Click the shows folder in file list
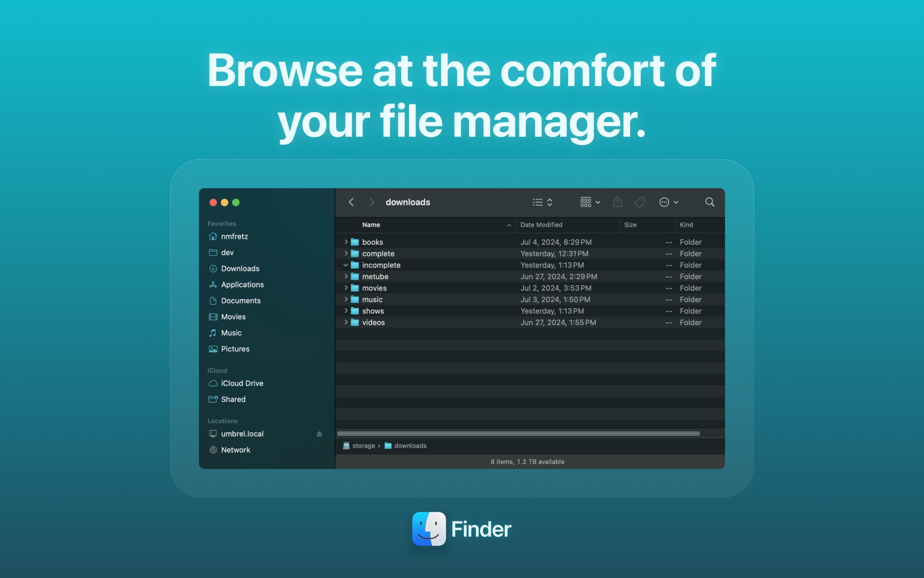 [x=372, y=310]
